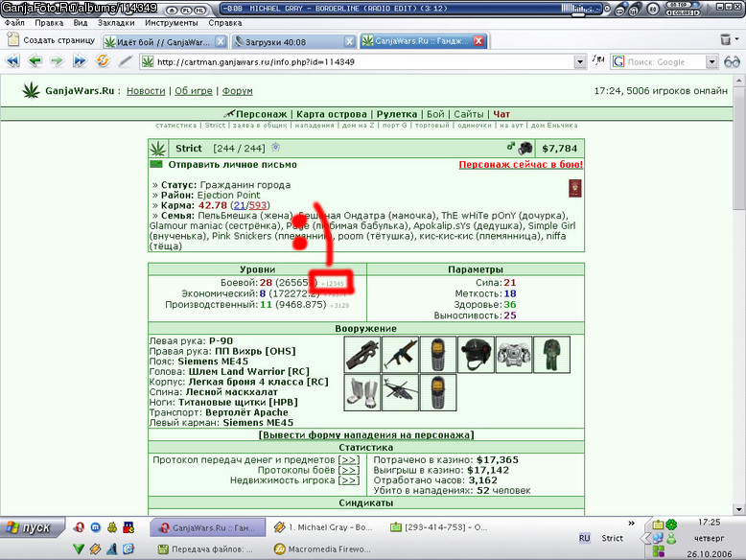Image resolution: width=746 pixels, height=560 pixels.
Task: Click the male gender icon near the camera
Action: tap(510, 146)
